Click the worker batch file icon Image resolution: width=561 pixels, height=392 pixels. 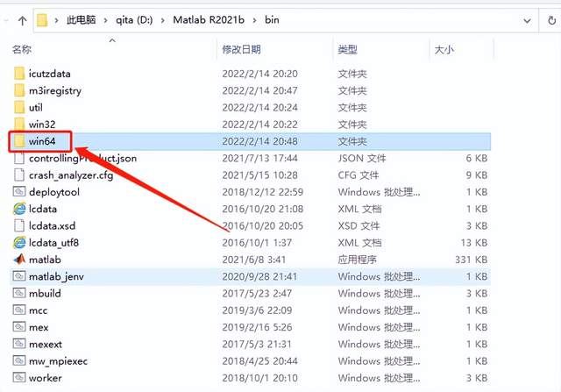coord(19,378)
